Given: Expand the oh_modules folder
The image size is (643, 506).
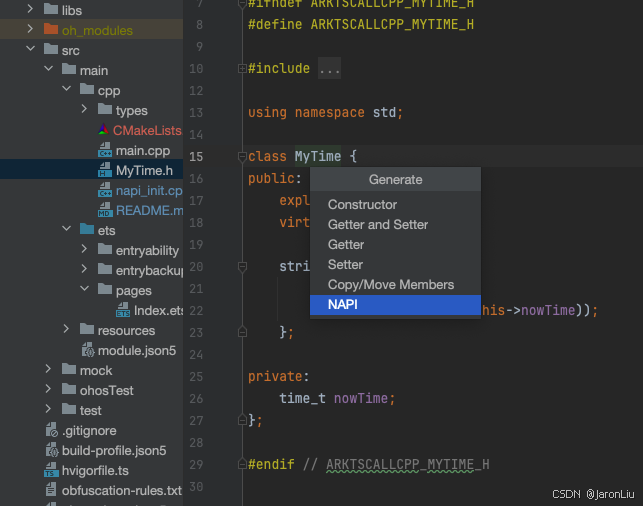Looking at the screenshot, I should pos(30,29).
